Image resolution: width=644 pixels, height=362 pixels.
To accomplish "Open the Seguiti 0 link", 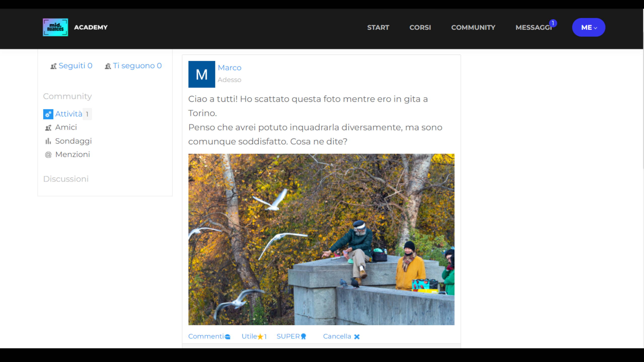I will click(75, 66).
